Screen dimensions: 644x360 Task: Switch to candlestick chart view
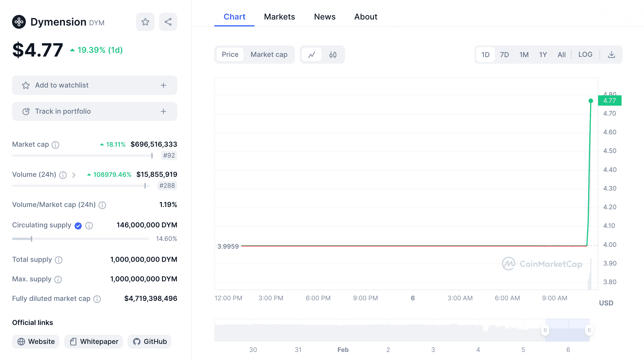click(333, 55)
